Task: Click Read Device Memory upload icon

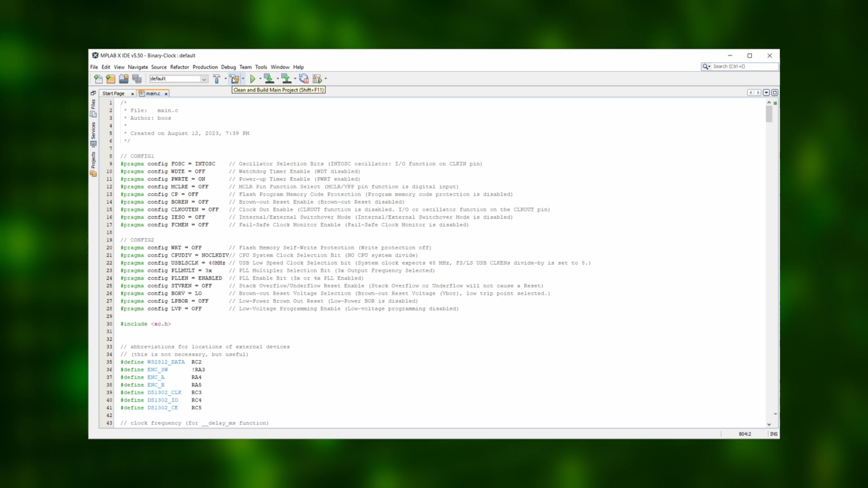Action: (x=287, y=79)
